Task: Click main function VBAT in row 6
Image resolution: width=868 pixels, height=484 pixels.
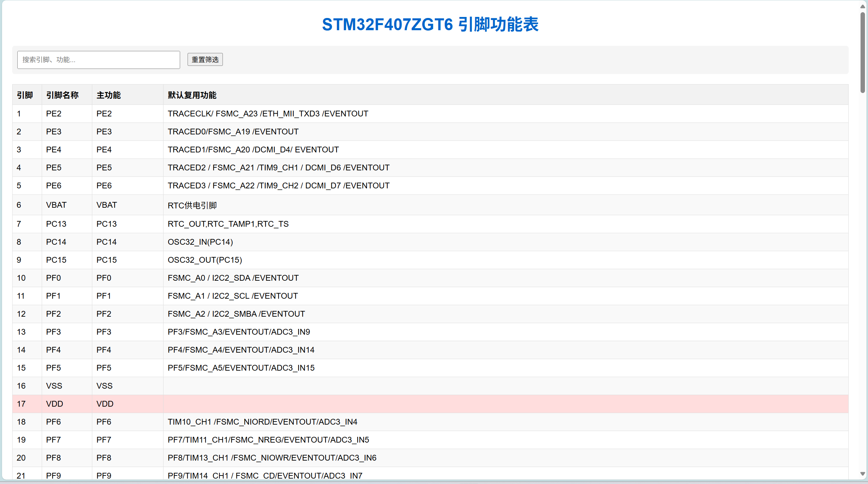Action: click(x=128, y=205)
